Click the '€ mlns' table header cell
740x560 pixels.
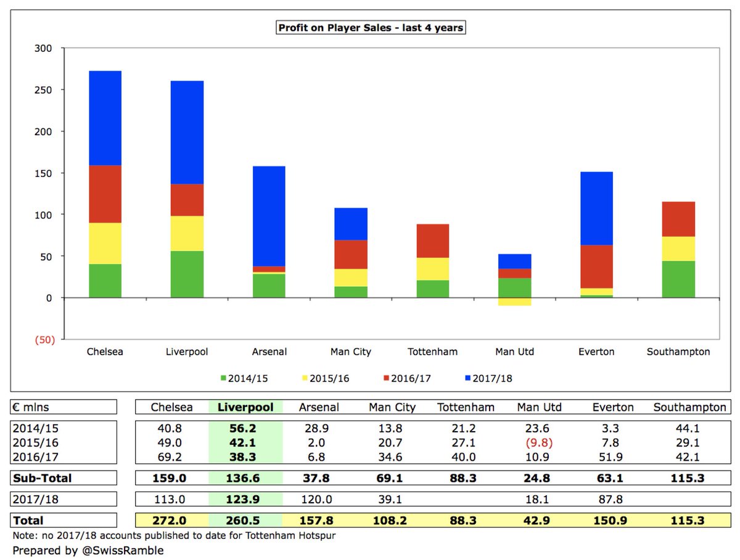[x=63, y=407]
